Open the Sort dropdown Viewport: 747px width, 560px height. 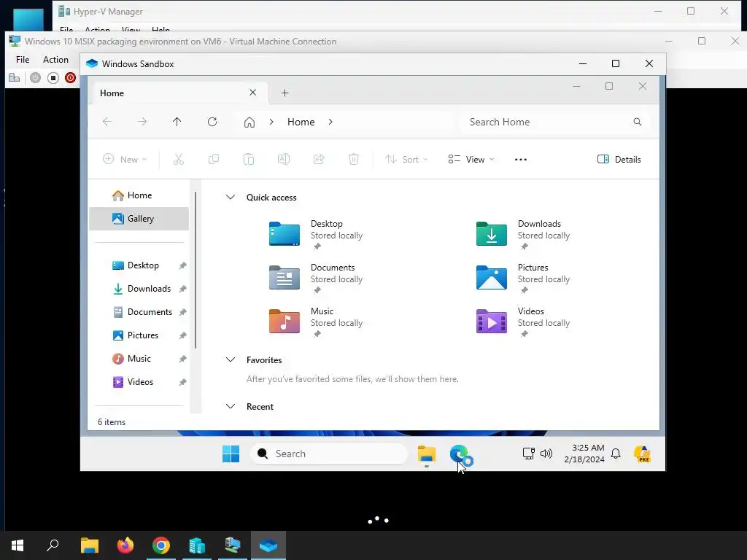pos(406,159)
